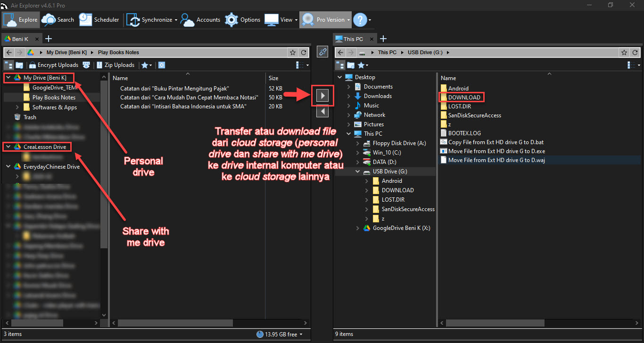Select the BOOTEX.LOG file
The height and width of the screenshot is (343, 644).
(x=464, y=133)
